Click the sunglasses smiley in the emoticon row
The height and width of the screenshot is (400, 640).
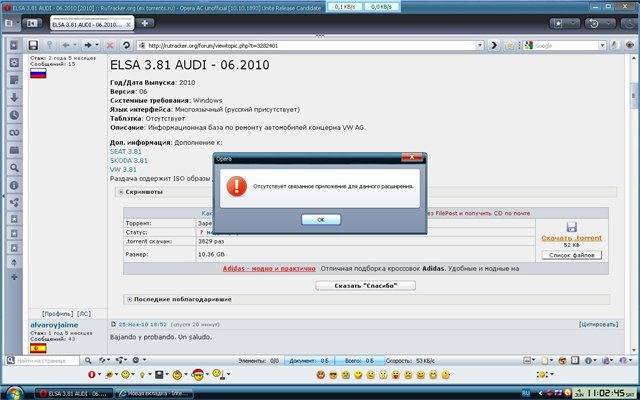pyautogui.click(x=333, y=374)
